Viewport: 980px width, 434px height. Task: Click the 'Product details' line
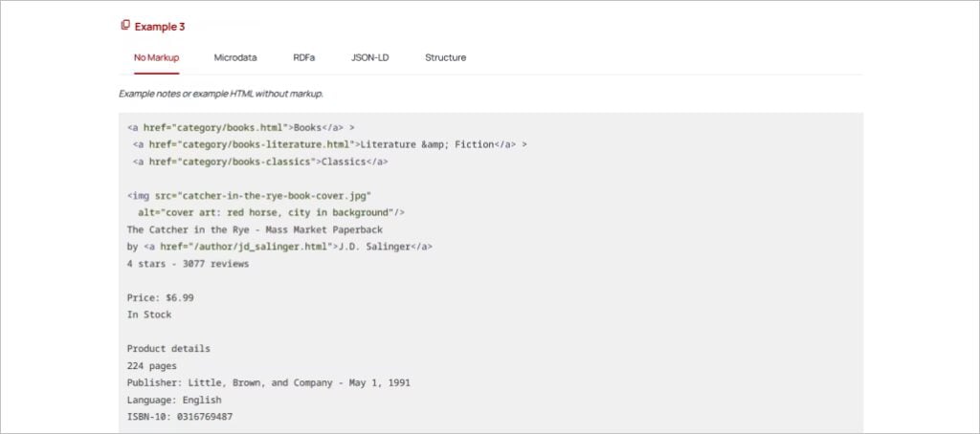(x=168, y=349)
